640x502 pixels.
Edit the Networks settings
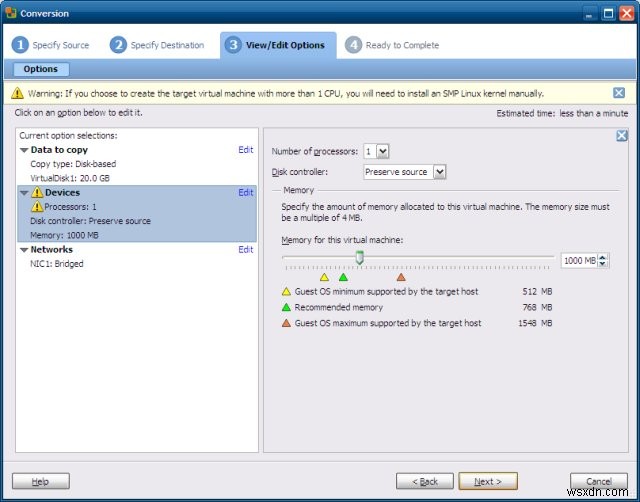[246, 249]
